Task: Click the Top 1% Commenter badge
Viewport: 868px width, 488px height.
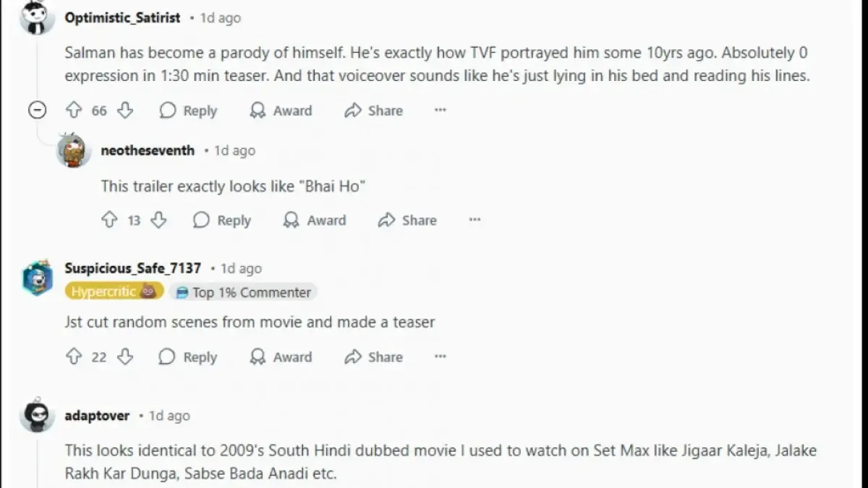Action: click(244, 292)
